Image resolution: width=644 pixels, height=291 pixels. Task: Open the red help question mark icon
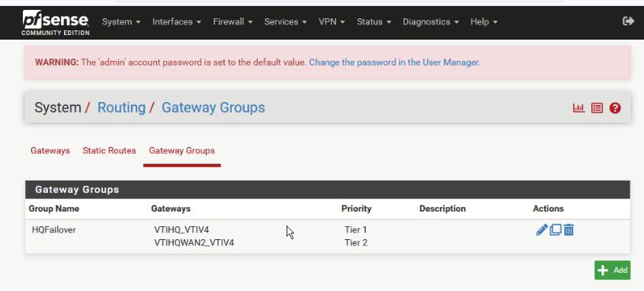coord(615,108)
